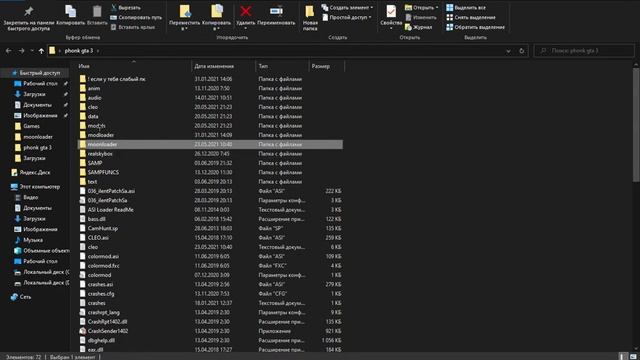The height and width of the screenshot is (360, 640).
Task: Open Свойства (properties) in ribbon
Action: 391,17
